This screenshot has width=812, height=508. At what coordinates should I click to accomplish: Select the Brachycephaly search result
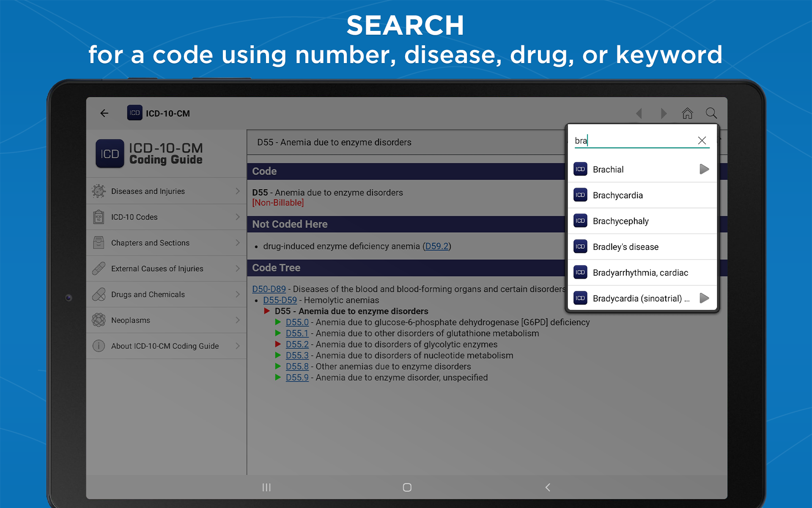click(642, 221)
